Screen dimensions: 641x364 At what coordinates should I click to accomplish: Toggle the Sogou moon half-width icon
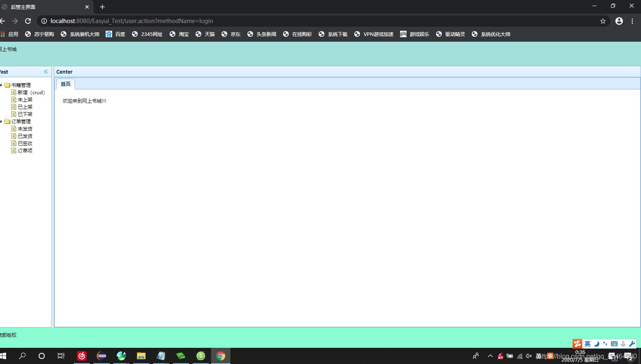[x=596, y=344]
